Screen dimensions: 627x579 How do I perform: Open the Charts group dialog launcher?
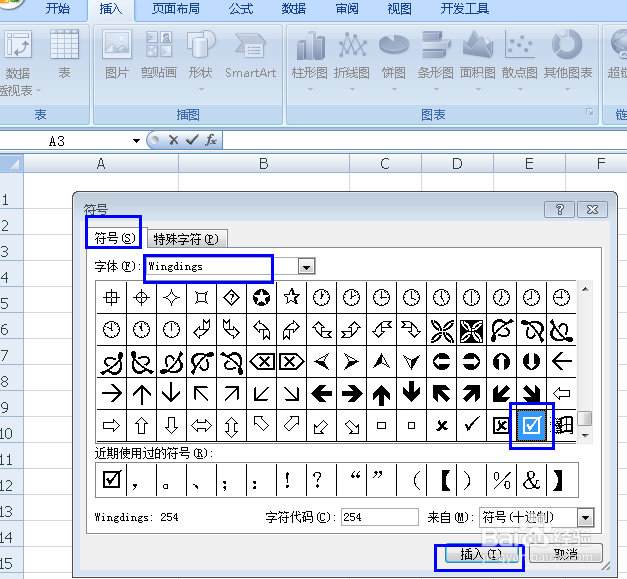(589, 112)
